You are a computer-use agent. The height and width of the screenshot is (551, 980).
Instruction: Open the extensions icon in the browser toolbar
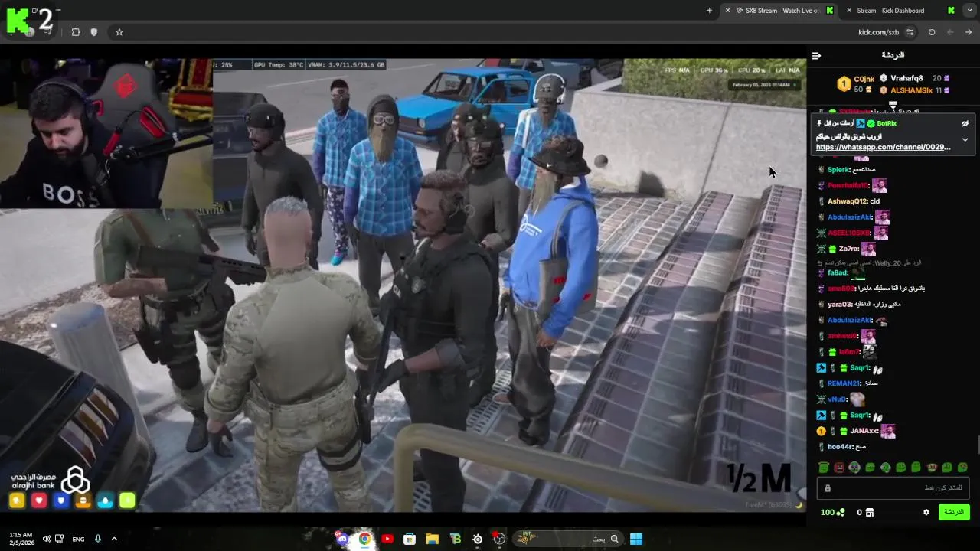pyautogui.click(x=76, y=32)
